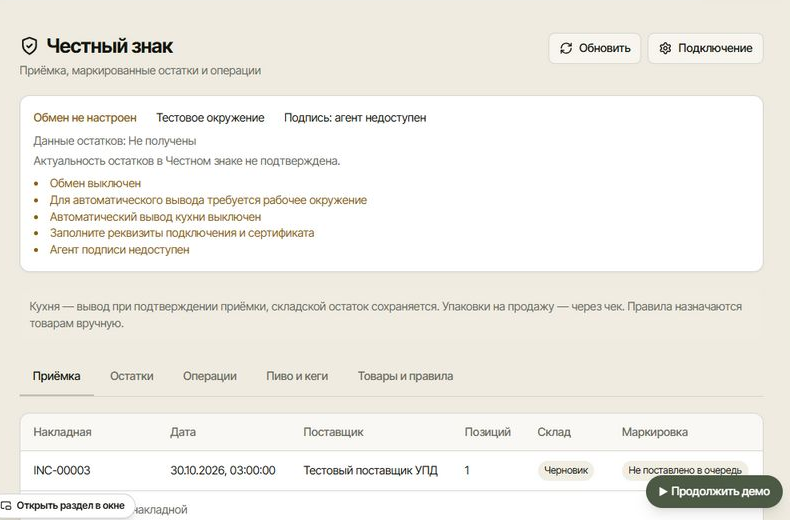Click the positions count 1 cell
790x520 pixels.
(467, 471)
